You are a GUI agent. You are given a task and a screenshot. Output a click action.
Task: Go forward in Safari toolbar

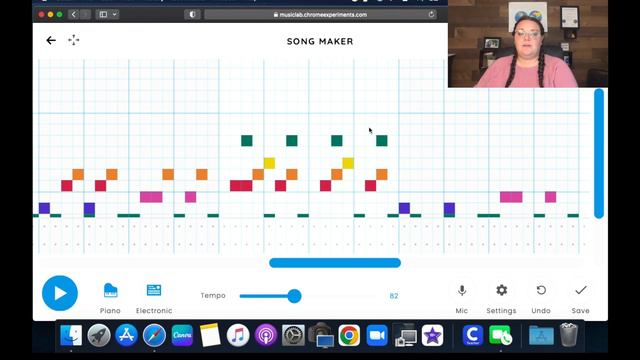pyautogui.click(x=86, y=15)
